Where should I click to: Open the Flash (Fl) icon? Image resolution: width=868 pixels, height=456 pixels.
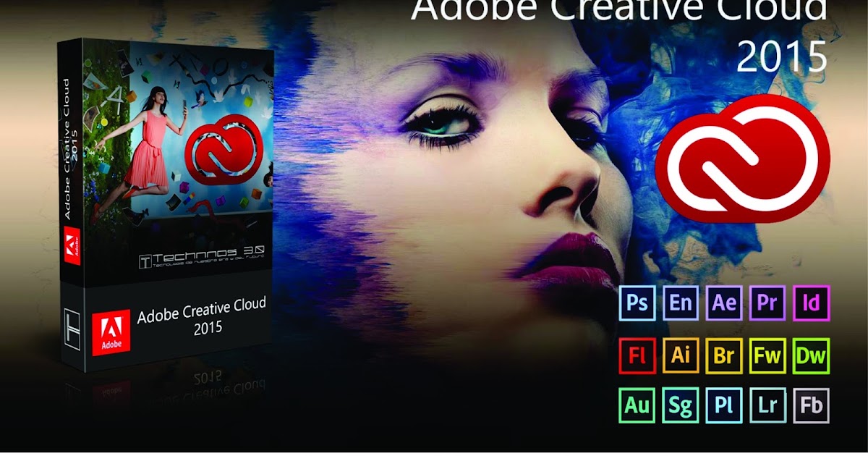click(637, 355)
